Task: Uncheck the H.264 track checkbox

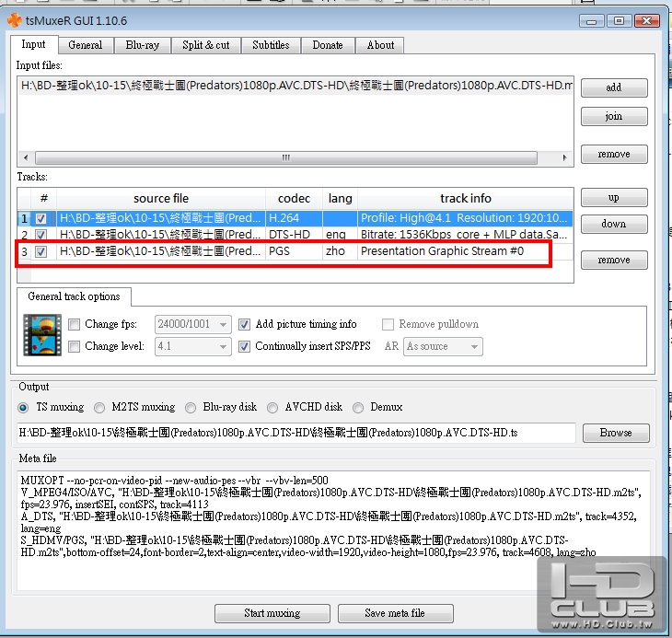Action: pos(41,218)
